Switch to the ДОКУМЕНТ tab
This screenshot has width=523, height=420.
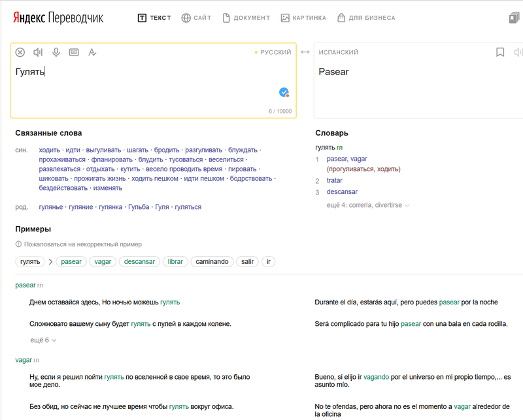(x=245, y=18)
